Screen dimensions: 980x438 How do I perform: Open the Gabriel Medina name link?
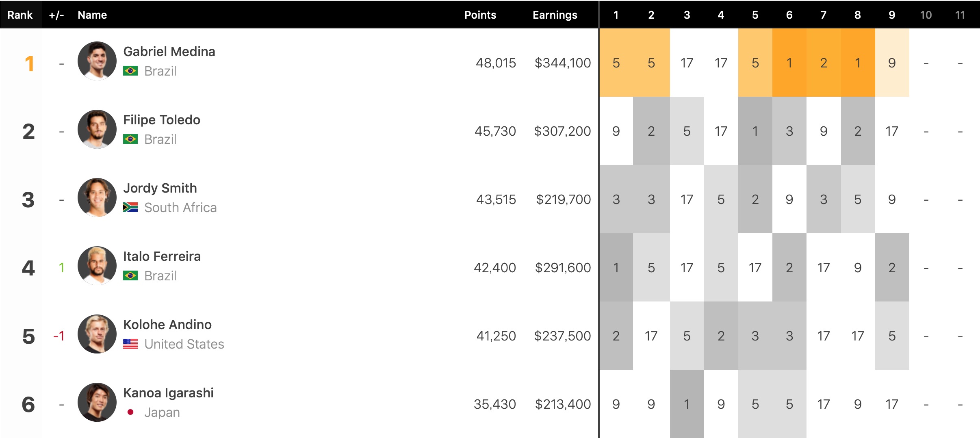tap(169, 52)
